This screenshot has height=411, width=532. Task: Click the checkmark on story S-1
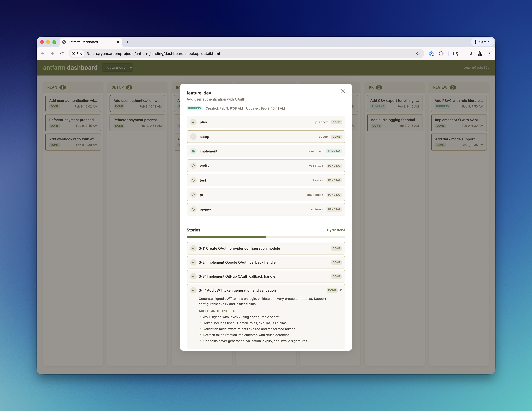(x=193, y=248)
